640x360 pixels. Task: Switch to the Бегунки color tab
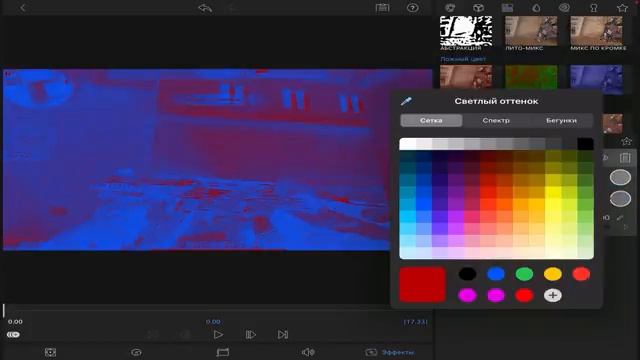[561, 120]
